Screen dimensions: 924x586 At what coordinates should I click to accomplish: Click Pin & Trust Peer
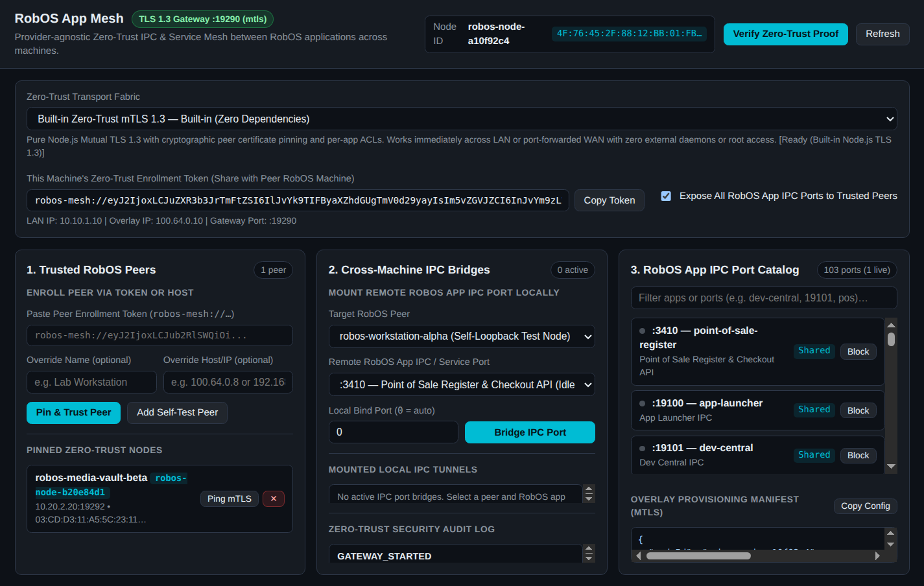pyautogui.click(x=73, y=413)
